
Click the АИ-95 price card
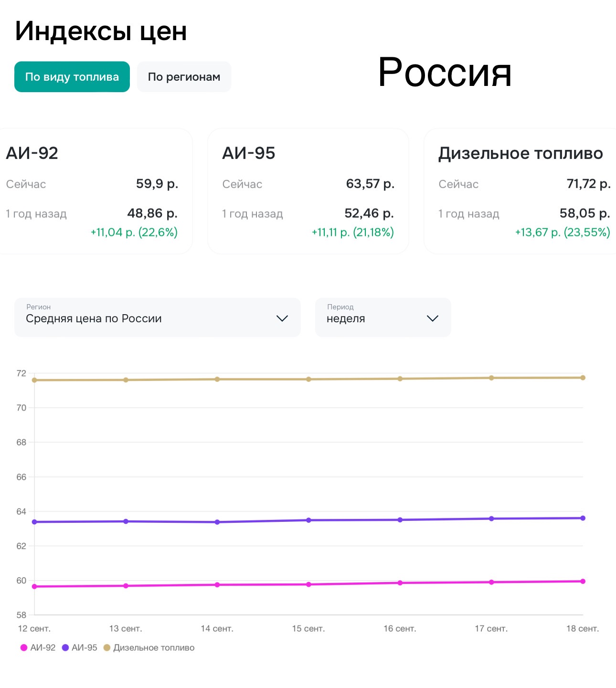click(x=308, y=191)
